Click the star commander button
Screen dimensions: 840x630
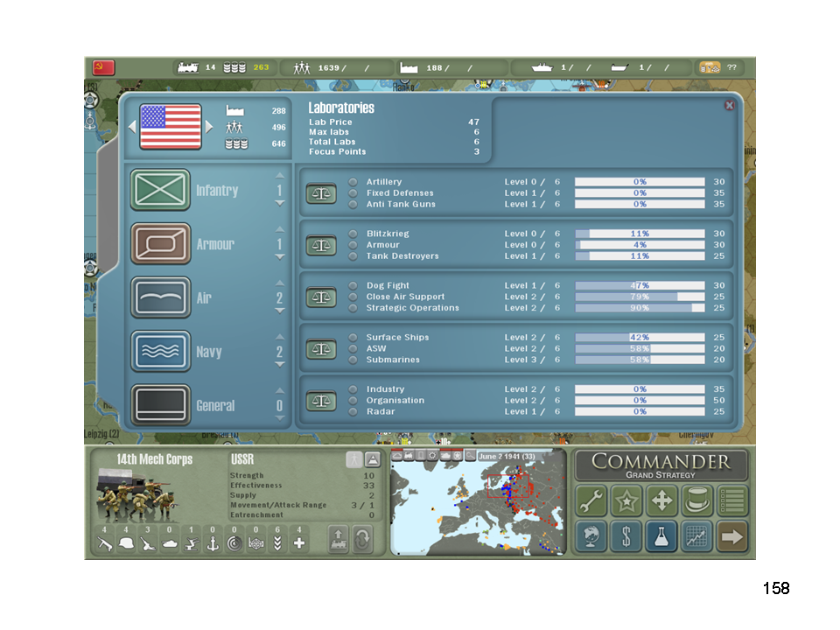pyautogui.click(x=626, y=500)
